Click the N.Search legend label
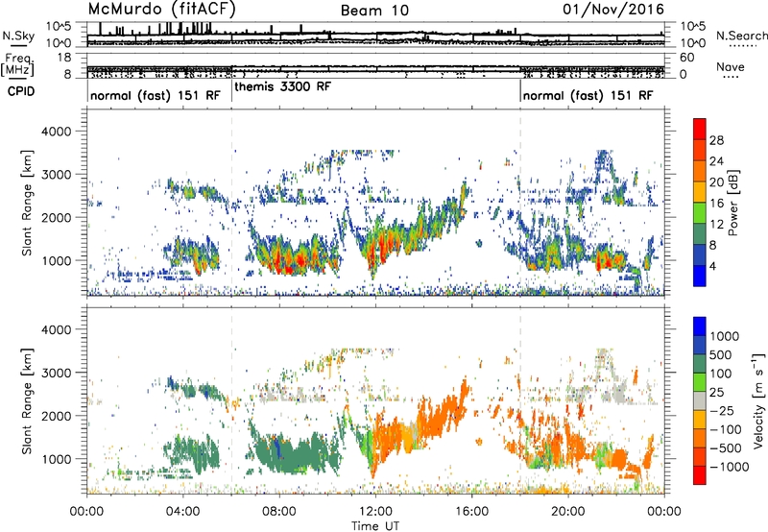The image size is (768, 532). (741, 36)
